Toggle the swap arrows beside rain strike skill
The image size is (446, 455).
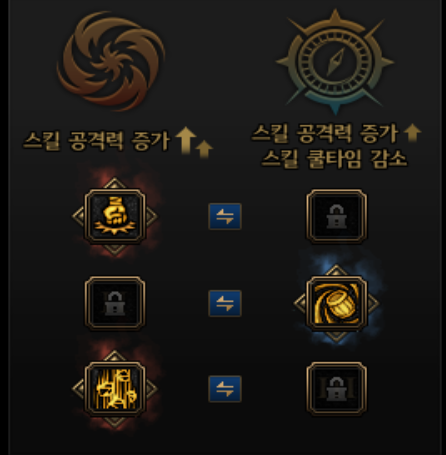pyautogui.click(x=225, y=389)
